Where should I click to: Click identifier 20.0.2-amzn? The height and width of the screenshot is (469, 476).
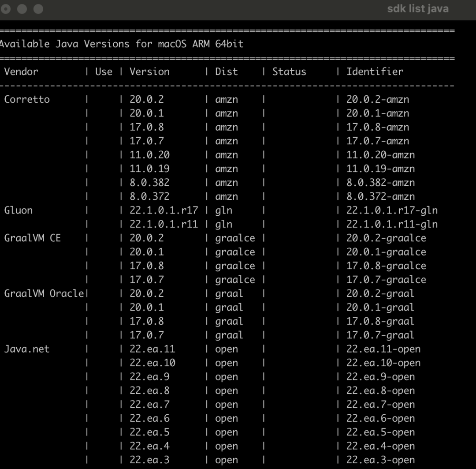pyautogui.click(x=378, y=99)
